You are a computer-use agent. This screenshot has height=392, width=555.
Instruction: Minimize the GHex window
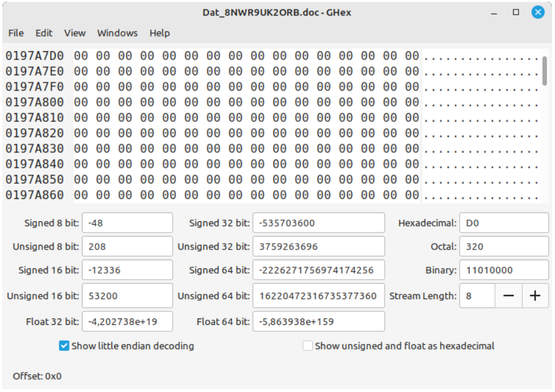(494, 12)
